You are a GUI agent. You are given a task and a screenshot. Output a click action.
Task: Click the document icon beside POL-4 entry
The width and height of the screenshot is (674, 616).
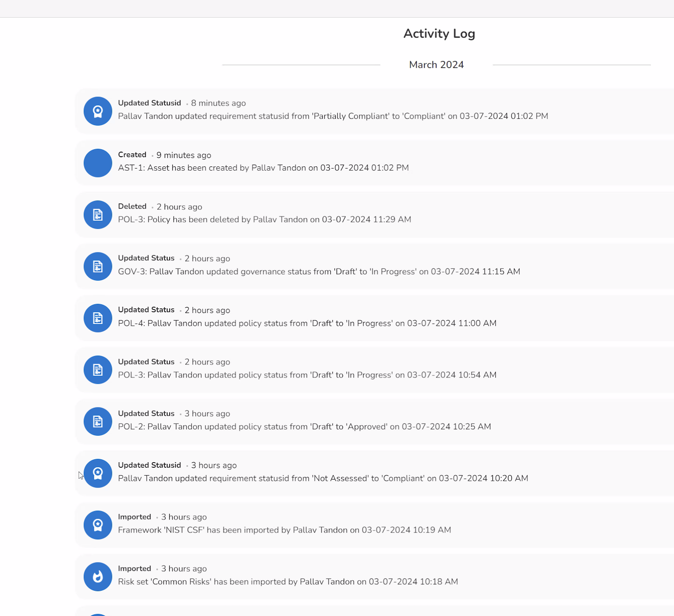click(x=98, y=318)
